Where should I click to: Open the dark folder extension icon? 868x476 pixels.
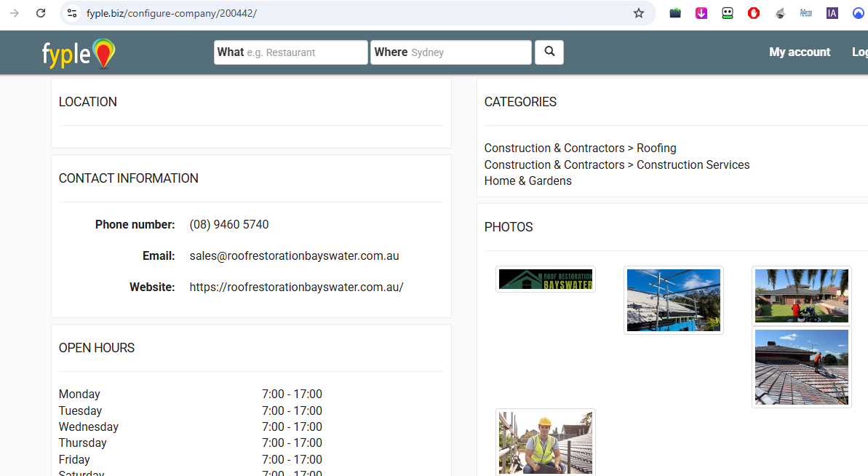pos(674,13)
